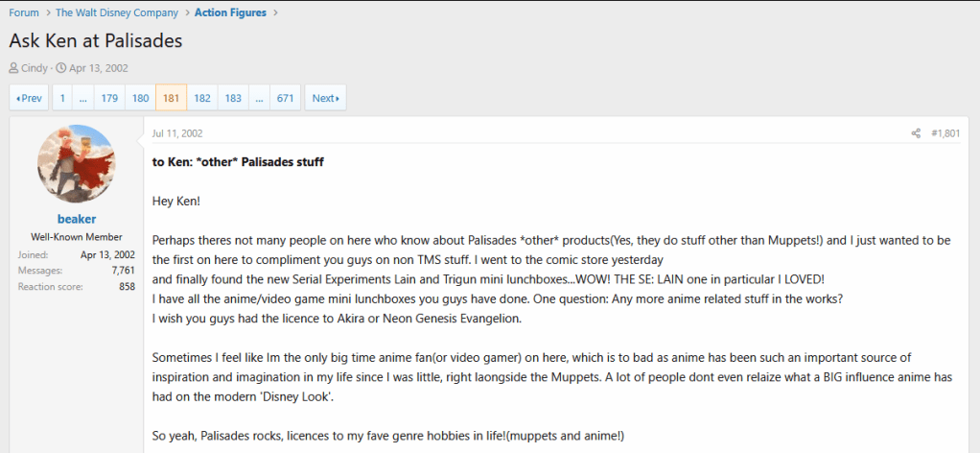Click the Apr 13, 2002 thread date
The width and height of the screenshot is (980, 453).
[98, 68]
